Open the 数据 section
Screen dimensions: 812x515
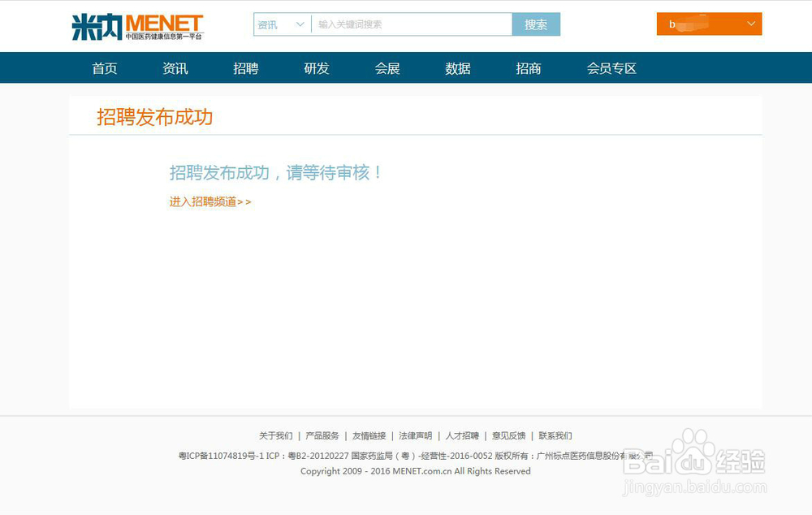pos(458,68)
